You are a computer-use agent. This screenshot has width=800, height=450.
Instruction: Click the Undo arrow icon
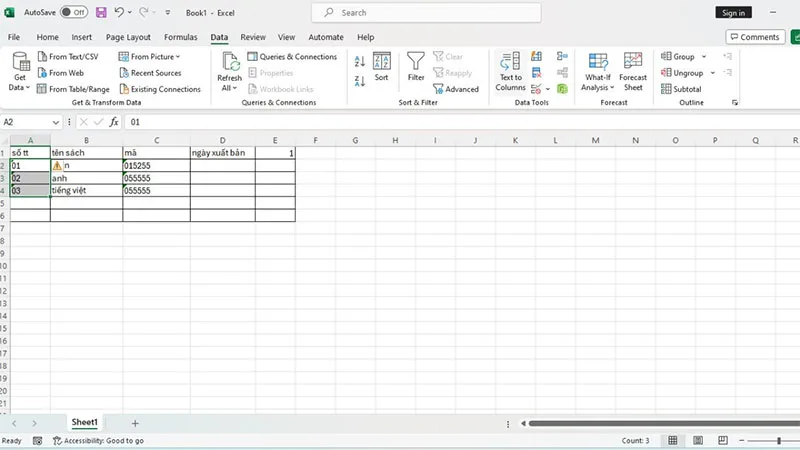[119, 12]
